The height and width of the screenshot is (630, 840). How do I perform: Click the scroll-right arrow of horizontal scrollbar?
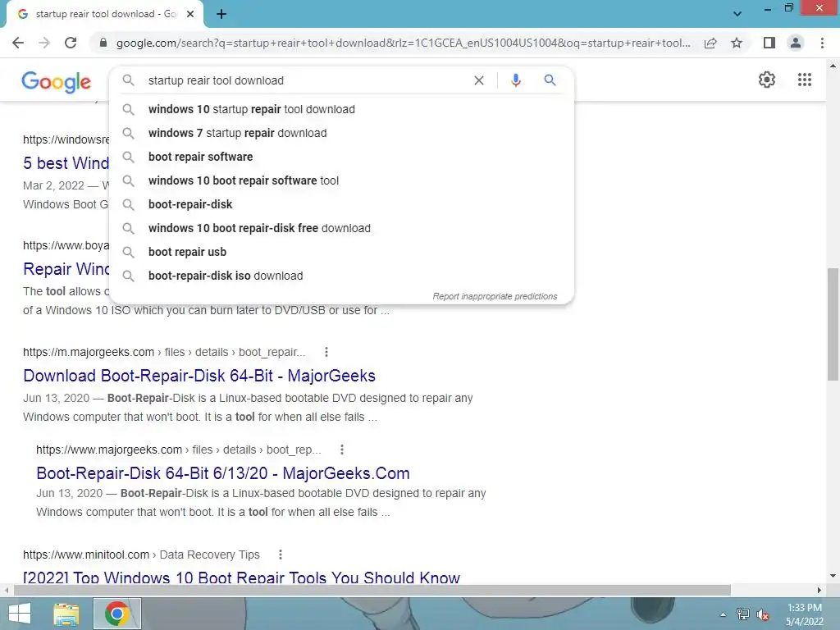[x=819, y=590]
